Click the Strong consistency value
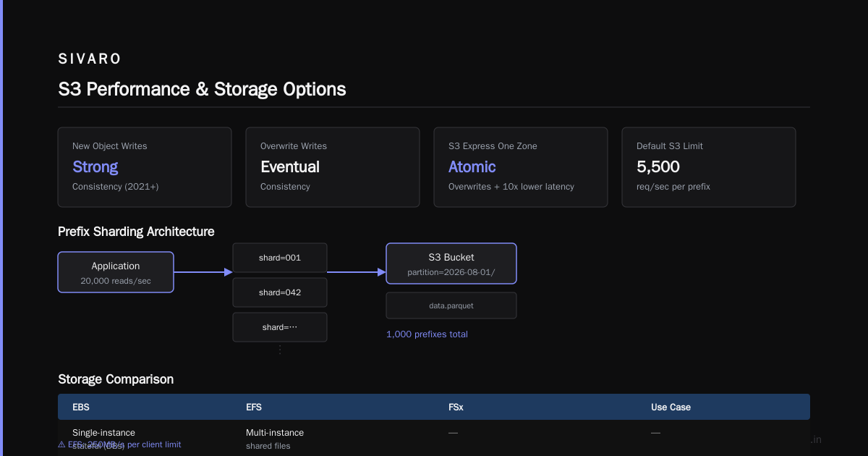868x456 pixels. pos(95,166)
